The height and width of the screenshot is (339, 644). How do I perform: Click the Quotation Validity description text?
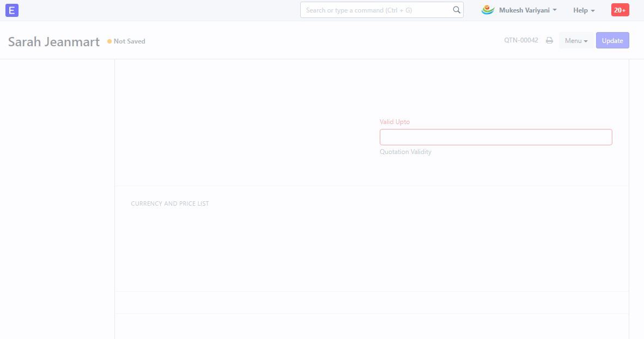click(x=405, y=152)
